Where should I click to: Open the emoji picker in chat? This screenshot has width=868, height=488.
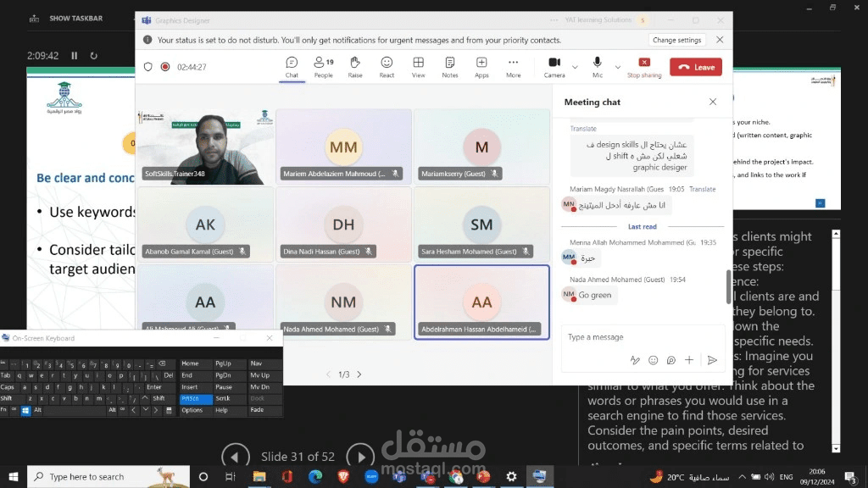coord(654,360)
